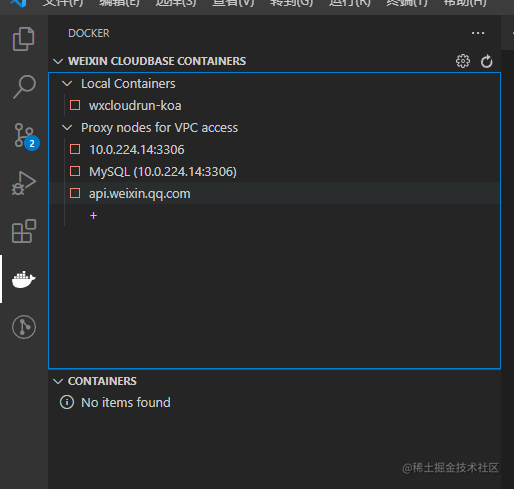Open the 终端(T) menu
This screenshot has height=489, width=514.
[407, 3]
